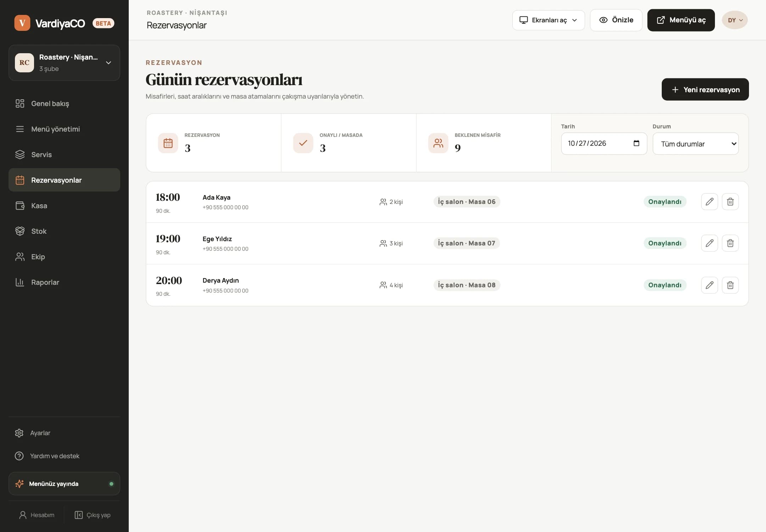Select Rezervasyonlar in the sidebar

(x=64, y=180)
